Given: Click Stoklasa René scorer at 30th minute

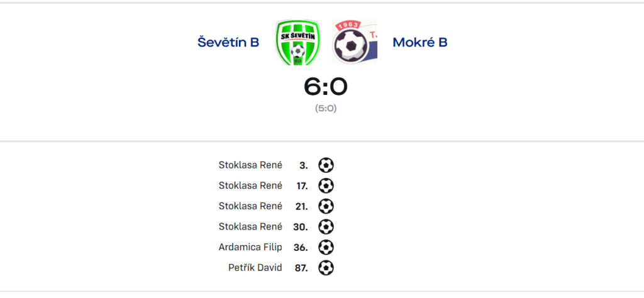Looking at the screenshot, I should click(250, 227).
